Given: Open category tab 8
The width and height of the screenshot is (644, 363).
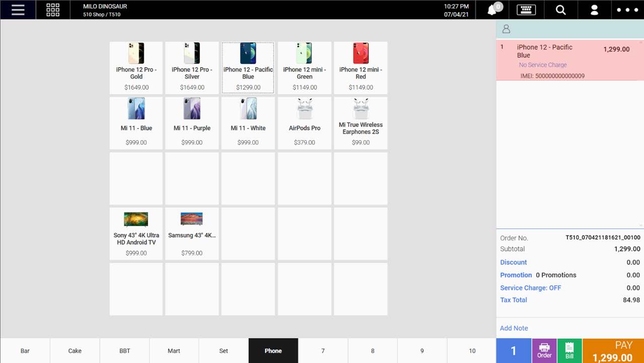Looking at the screenshot, I should pos(372,350).
